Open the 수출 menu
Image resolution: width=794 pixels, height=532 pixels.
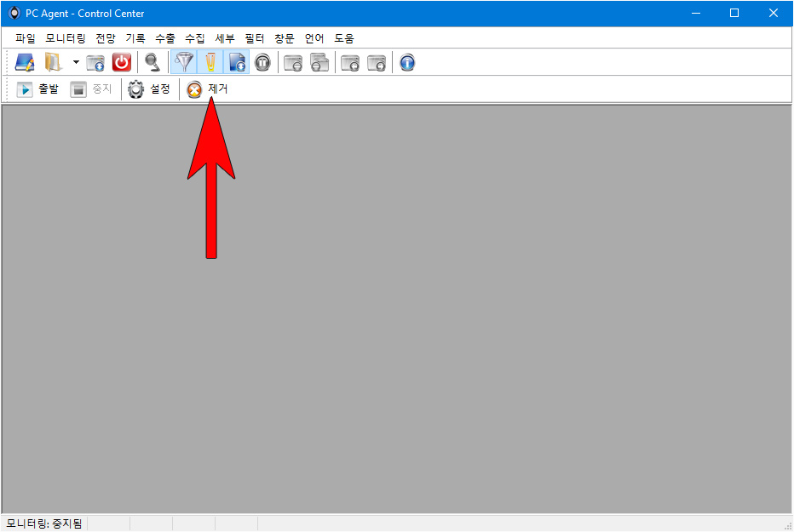(x=165, y=38)
